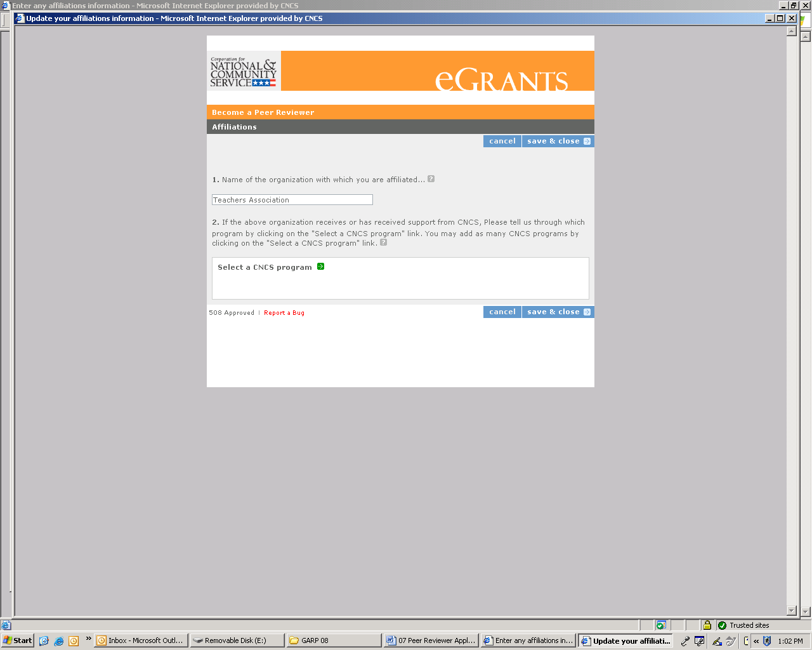Open the Show Desktop quick launch icon

[44, 640]
